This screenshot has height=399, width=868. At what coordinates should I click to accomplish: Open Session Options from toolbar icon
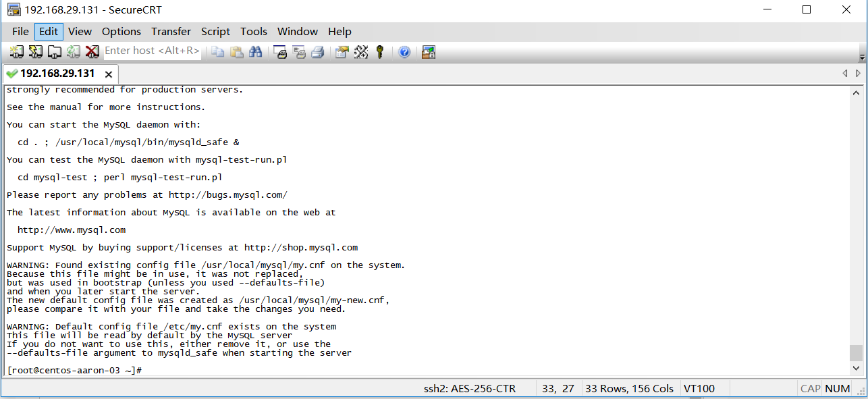point(342,51)
